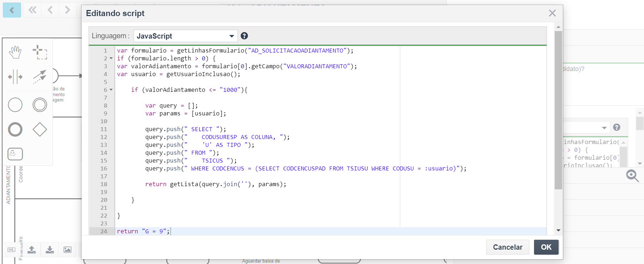This screenshot has width=644, height=264.
Task: Click the Editando script title
Action: pos(115,13)
